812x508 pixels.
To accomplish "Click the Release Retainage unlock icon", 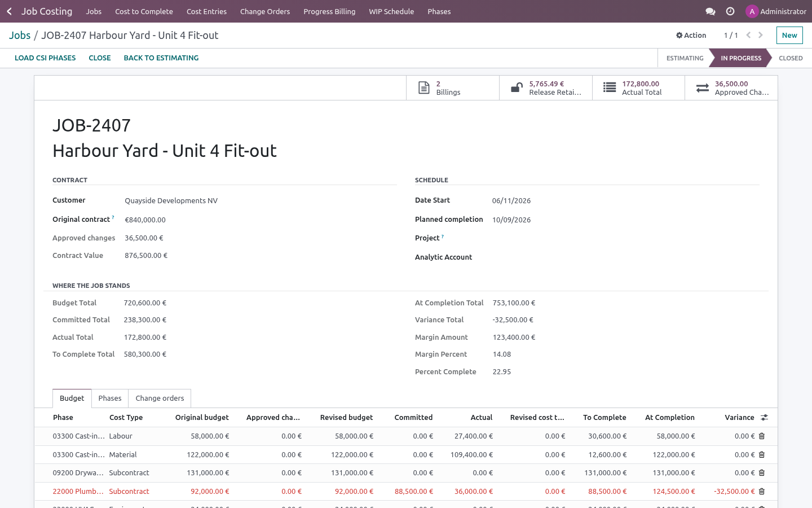I will [517, 88].
